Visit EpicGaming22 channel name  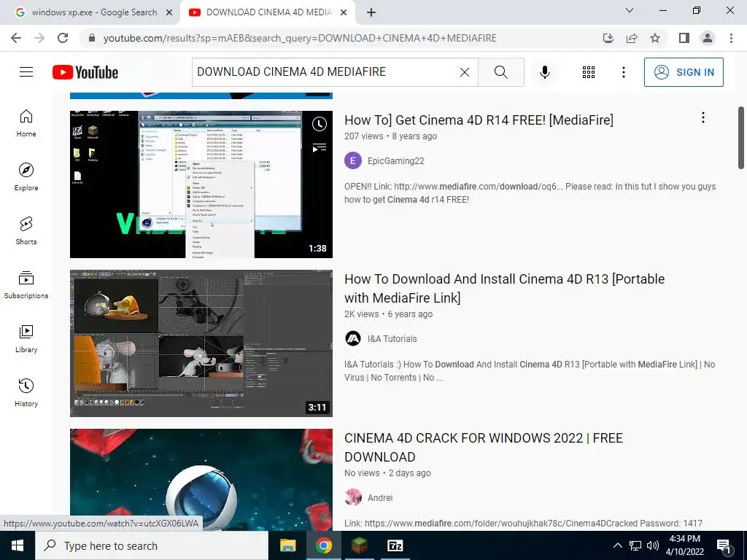[396, 161]
